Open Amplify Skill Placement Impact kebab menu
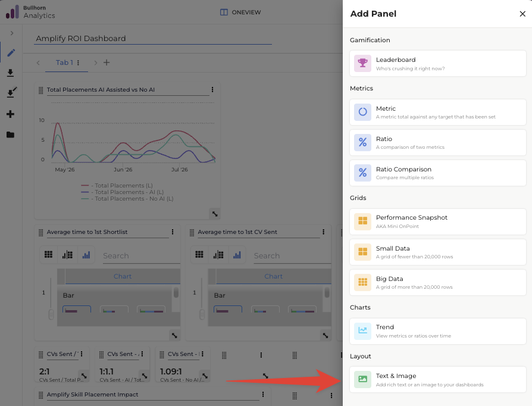This screenshot has width=532, height=406. (263, 395)
